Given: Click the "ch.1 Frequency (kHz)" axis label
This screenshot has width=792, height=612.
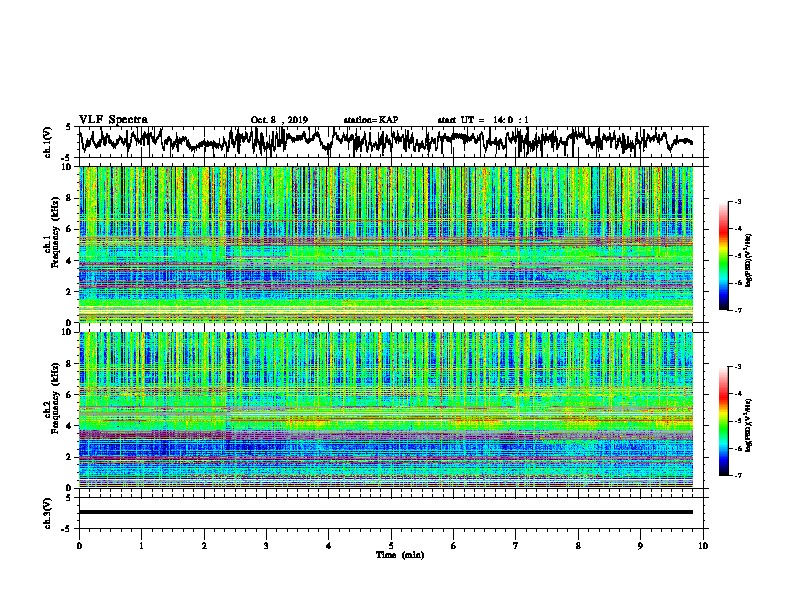Looking at the screenshot, I should 51,233.
